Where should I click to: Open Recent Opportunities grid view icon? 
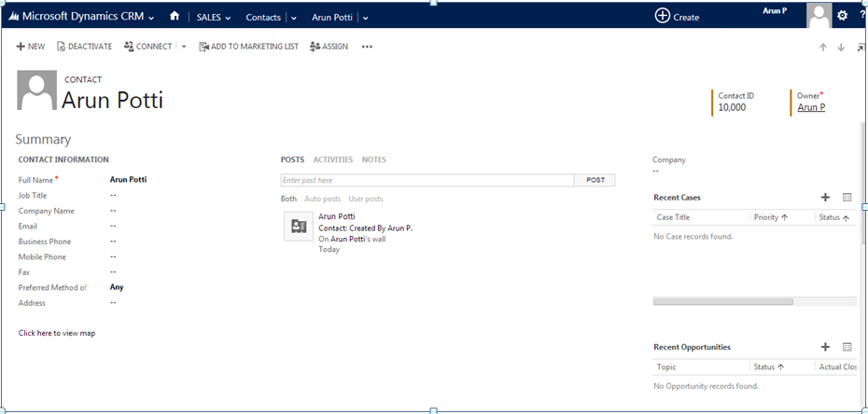tap(847, 347)
